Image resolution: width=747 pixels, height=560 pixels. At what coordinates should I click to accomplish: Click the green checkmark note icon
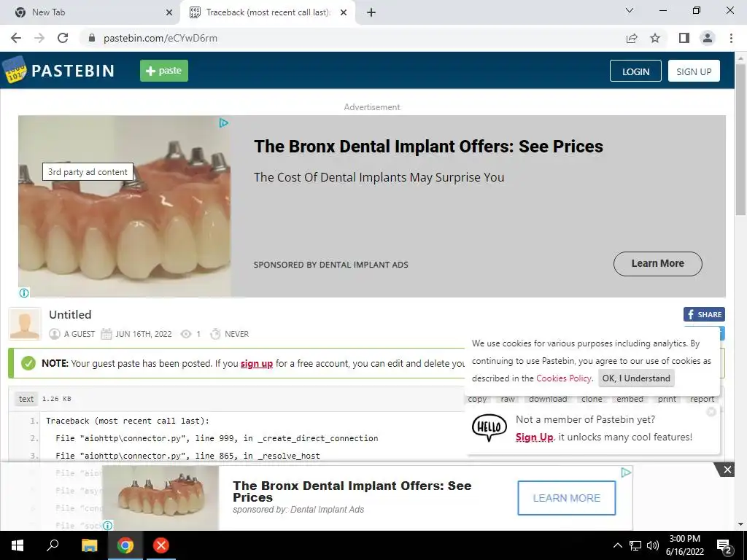click(x=28, y=363)
